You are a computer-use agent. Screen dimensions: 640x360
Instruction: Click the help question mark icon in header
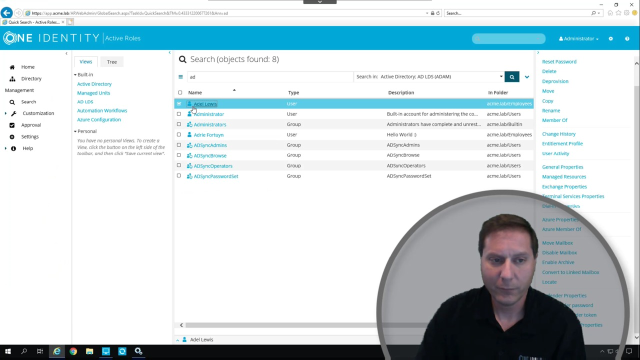pyautogui.click(x=627, y=39)
